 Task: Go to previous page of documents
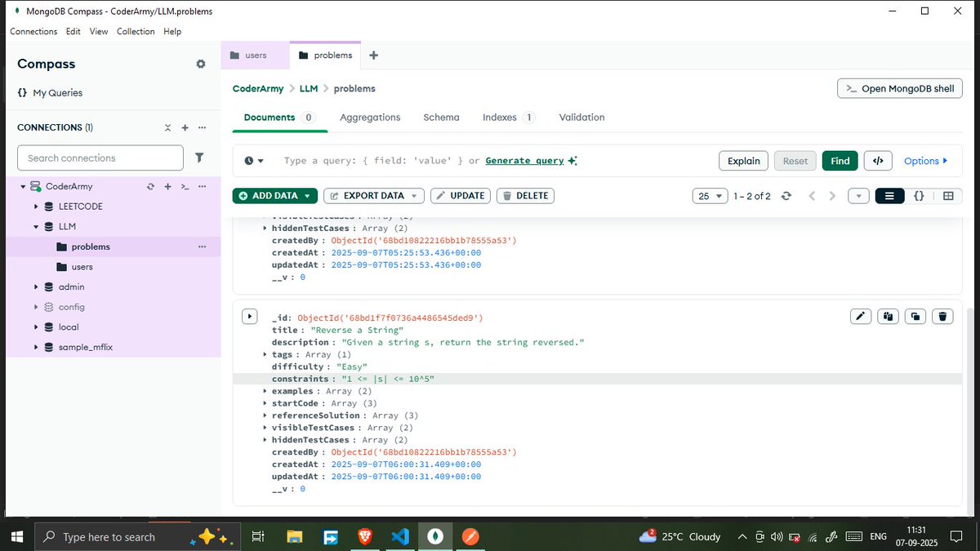(x=812, y=196)
